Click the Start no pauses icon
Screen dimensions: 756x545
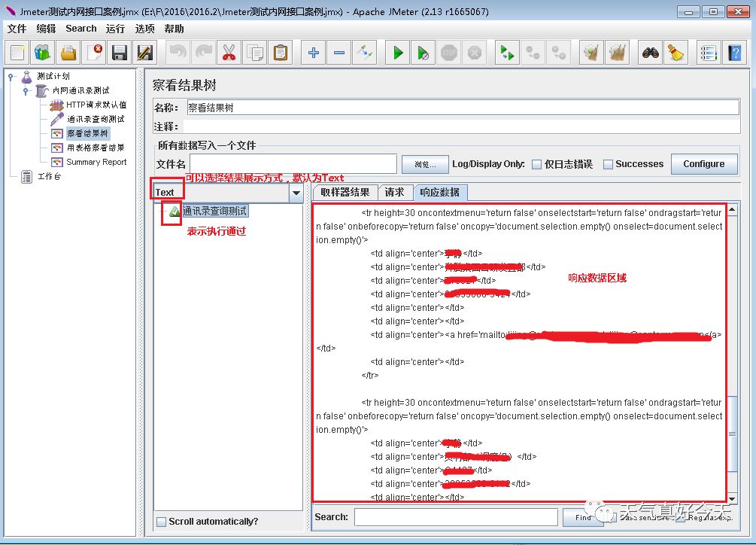coord(423,53)
